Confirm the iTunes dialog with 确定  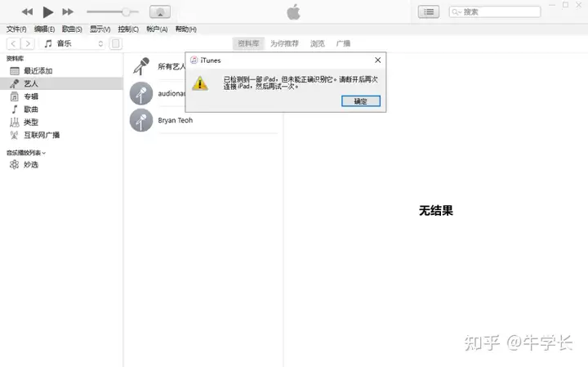click(x=361, y=101)
